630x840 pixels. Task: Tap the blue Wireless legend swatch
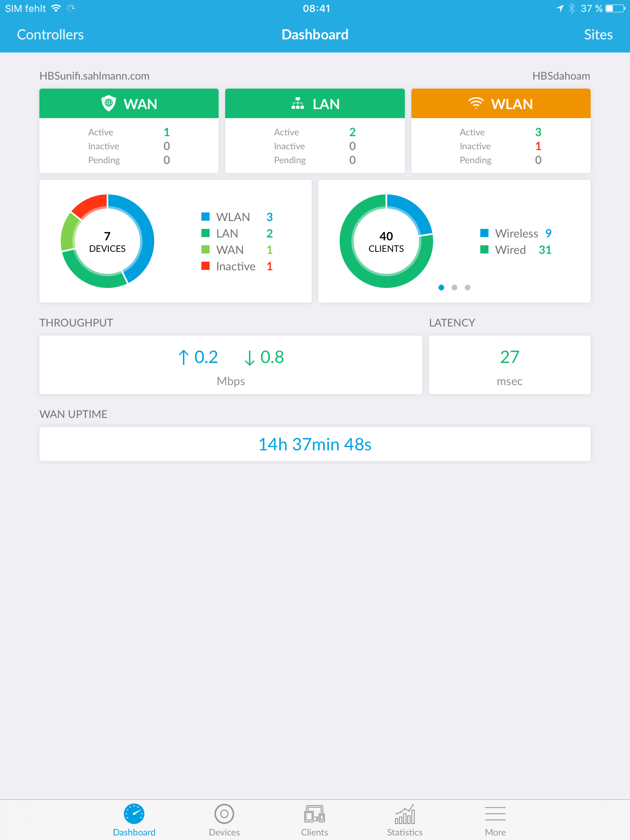[x=484, y=233]
